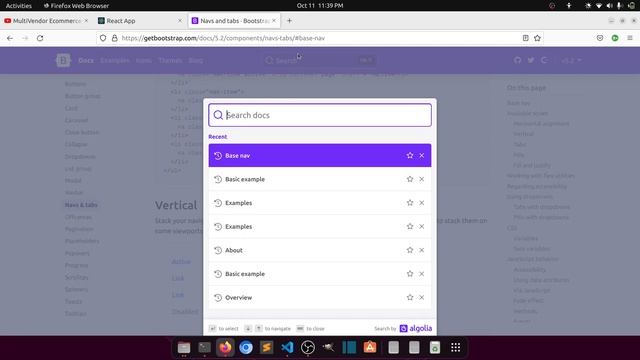This screenshot has height=360, width=640.
Task: Open Bootstrap GitHub icon link in header
Action: [518, 60]
